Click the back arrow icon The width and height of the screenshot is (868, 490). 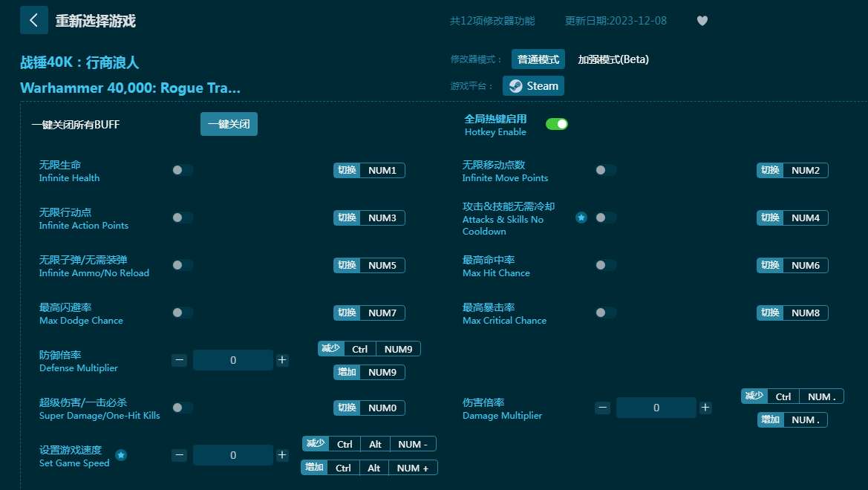click(33, 21)
